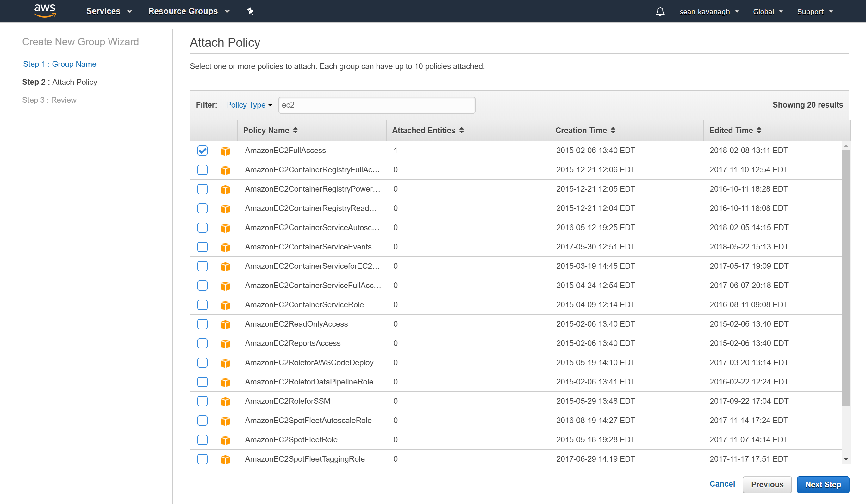Click the Next Step button
The width and height of the screenshot is (866, 504).
coord(823,484)
